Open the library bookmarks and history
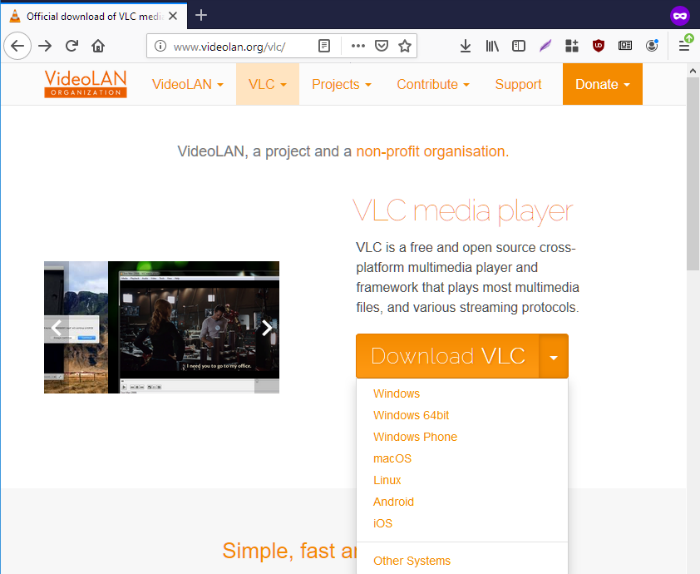This screenshot has width=700, height=574. (492, 46)
